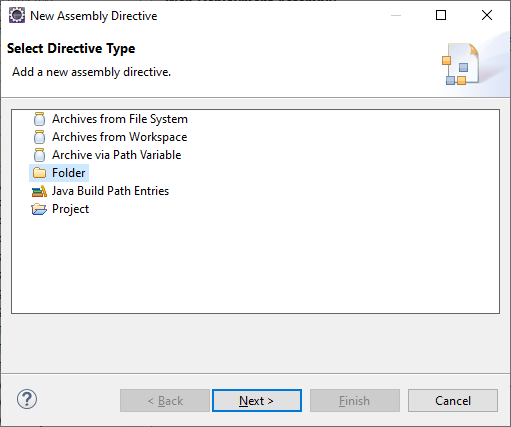Viewport: 511px width, 427px height.
Task: Click the jar icon beside Archives from Workspace
Action: 39,137
